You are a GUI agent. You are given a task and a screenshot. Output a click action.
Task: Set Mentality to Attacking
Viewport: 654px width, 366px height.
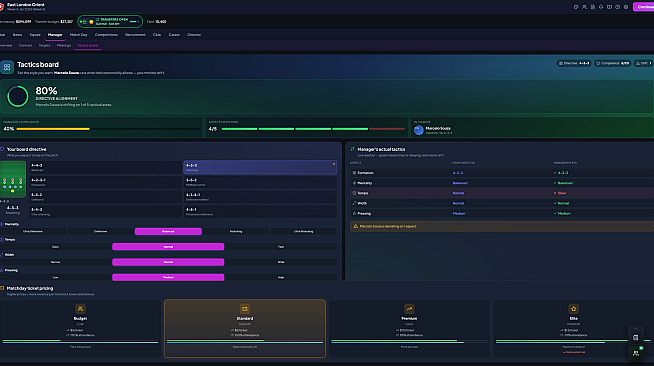point(236,231)
